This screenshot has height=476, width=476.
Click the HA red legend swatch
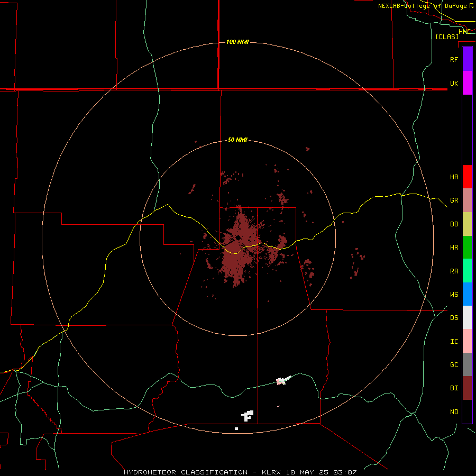coord(467,177)
